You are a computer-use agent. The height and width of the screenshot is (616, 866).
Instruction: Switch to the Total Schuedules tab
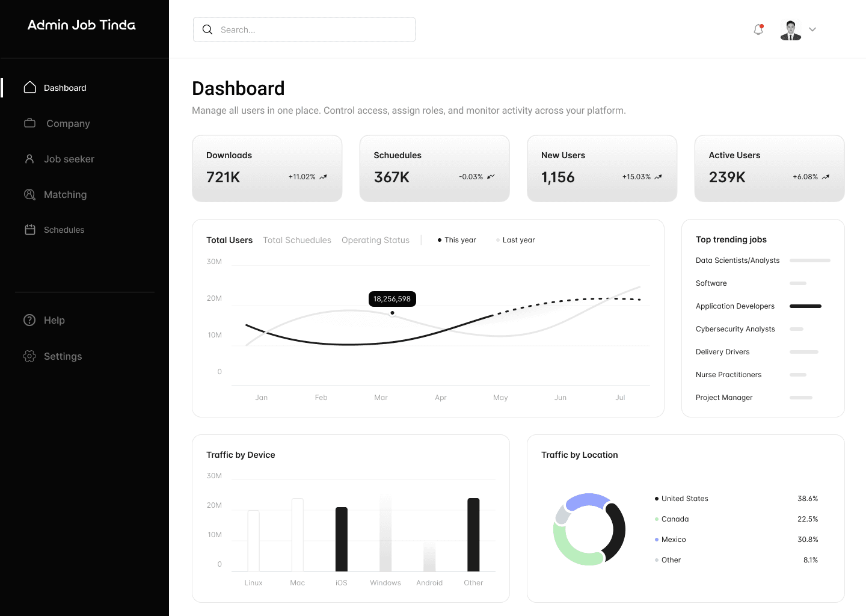click(297, 240)
